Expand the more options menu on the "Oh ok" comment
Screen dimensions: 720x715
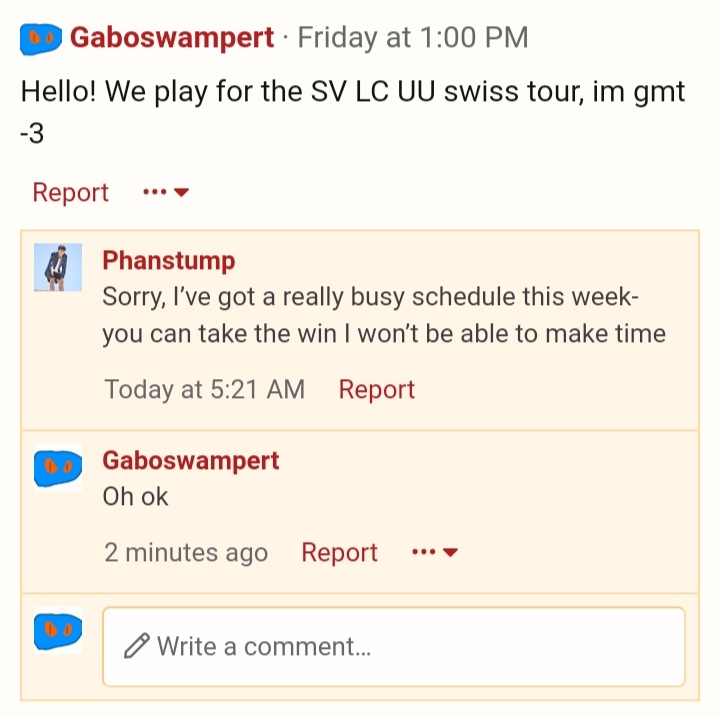435,552
